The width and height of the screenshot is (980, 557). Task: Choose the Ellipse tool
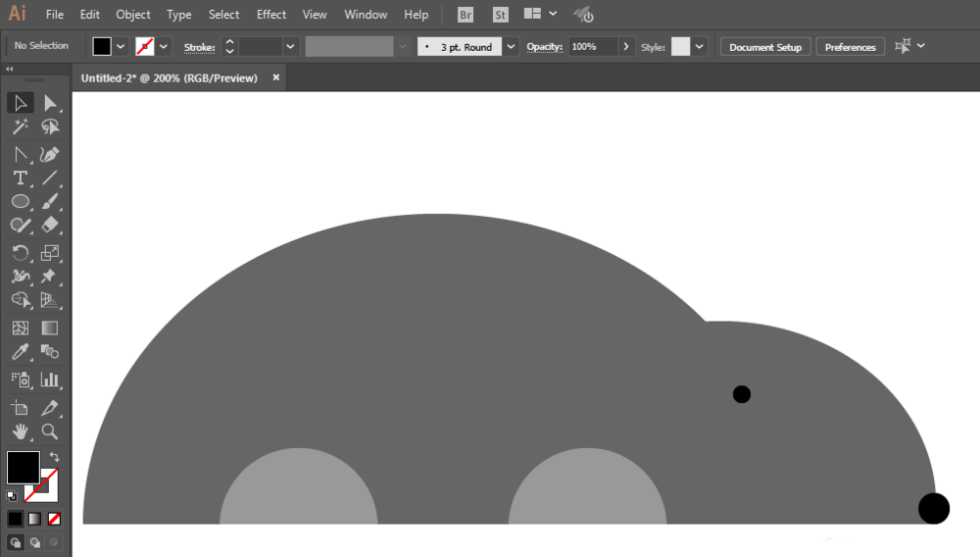point(20,202)
